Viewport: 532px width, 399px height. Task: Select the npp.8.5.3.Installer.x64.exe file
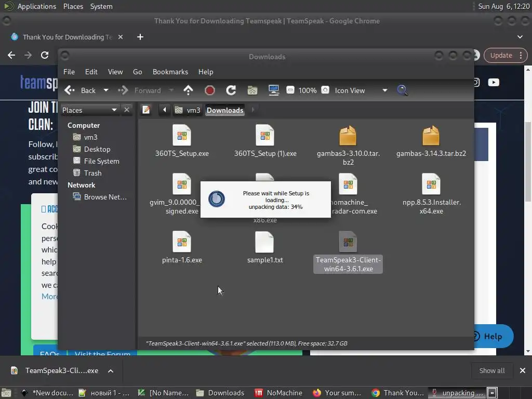click(431, 194)
